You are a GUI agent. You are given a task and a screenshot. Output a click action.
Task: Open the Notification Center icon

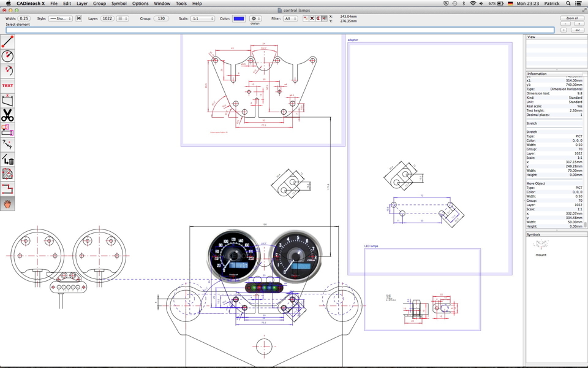(x=579, y=4)
